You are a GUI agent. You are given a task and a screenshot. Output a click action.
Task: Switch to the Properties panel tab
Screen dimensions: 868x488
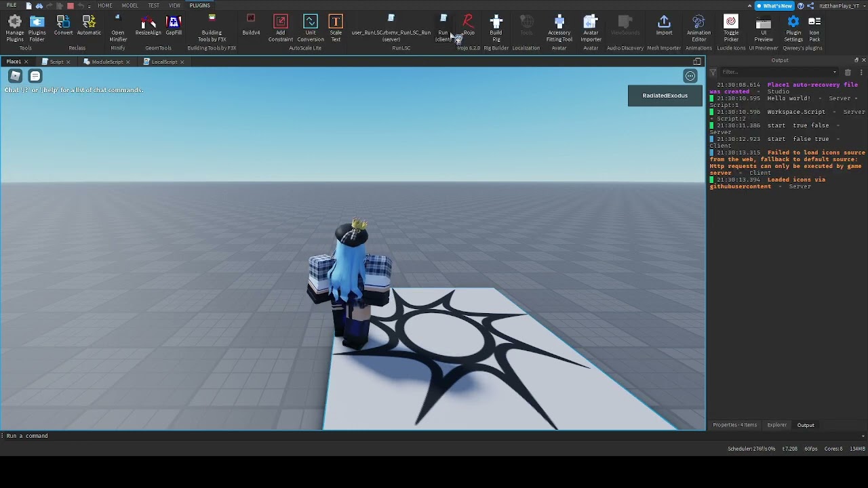(734, 425)
